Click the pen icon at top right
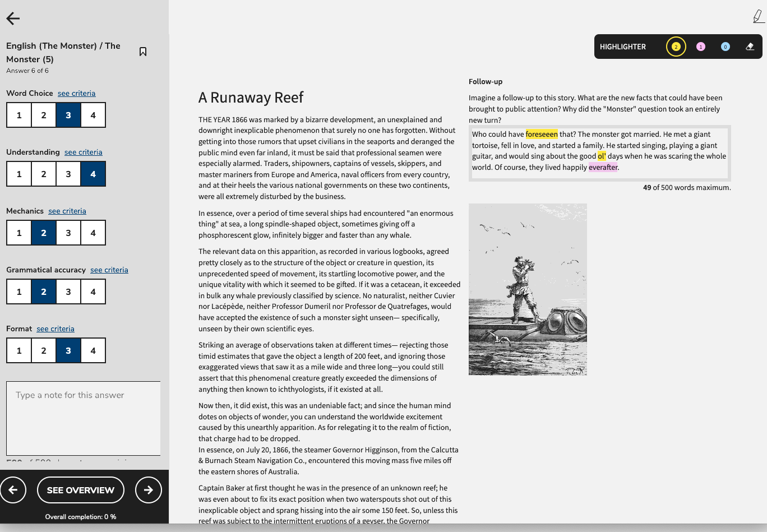Image resolution: width=767 pixels, height=532 pixels. [758, 17]
